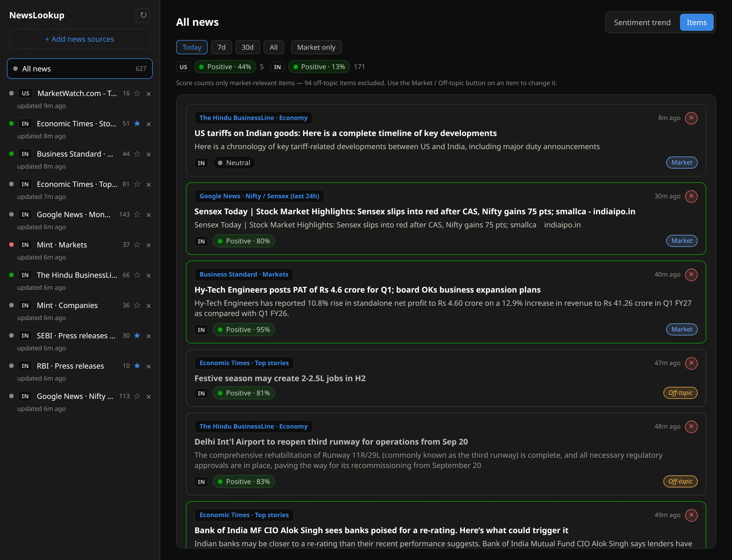This screenshot has height=560, width=732.
Task: Toggle Market tag on US tariffs article
Action: [x=682, y=163]
